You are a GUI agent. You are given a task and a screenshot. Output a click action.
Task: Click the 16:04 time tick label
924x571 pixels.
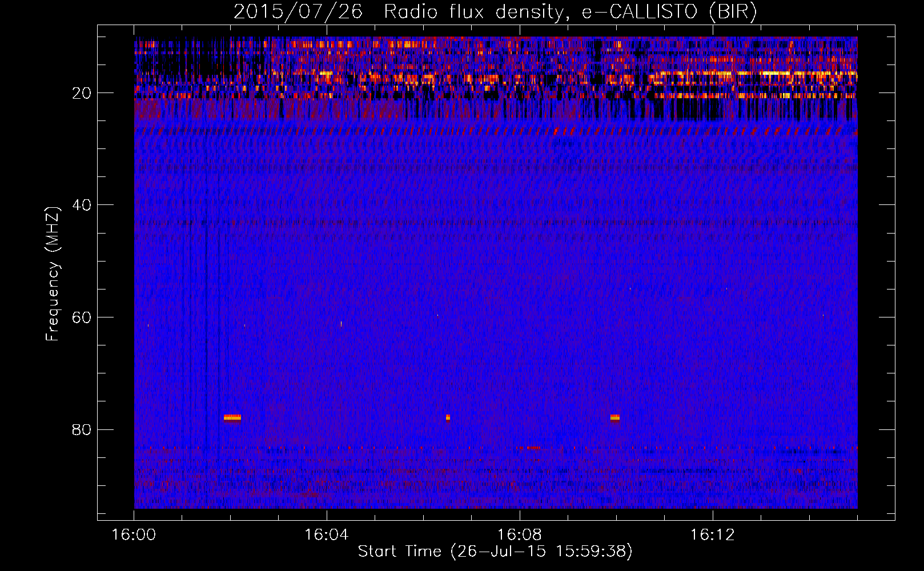[x=327, y=535]
